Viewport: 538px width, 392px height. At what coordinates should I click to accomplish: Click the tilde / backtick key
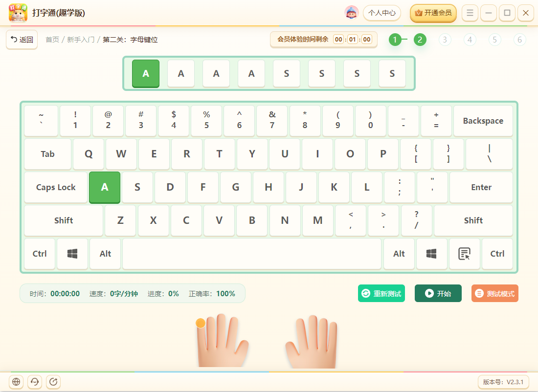click(41, 121)
